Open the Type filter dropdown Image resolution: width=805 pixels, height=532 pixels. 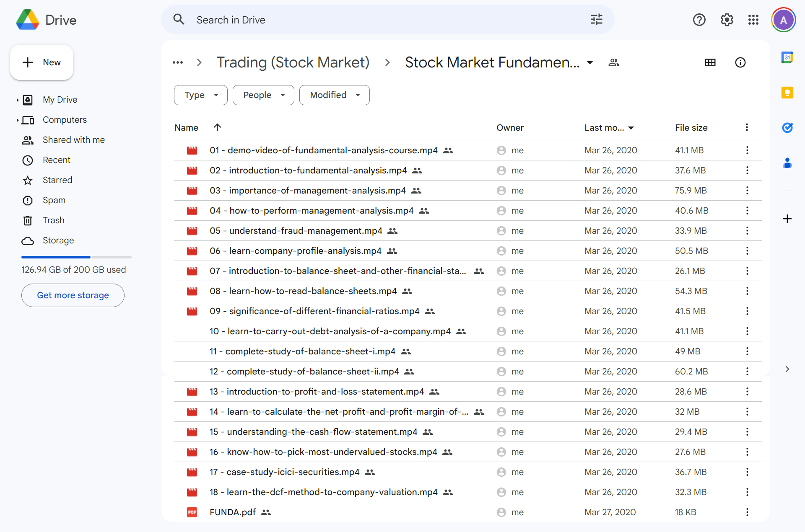[x=201, y=95]
